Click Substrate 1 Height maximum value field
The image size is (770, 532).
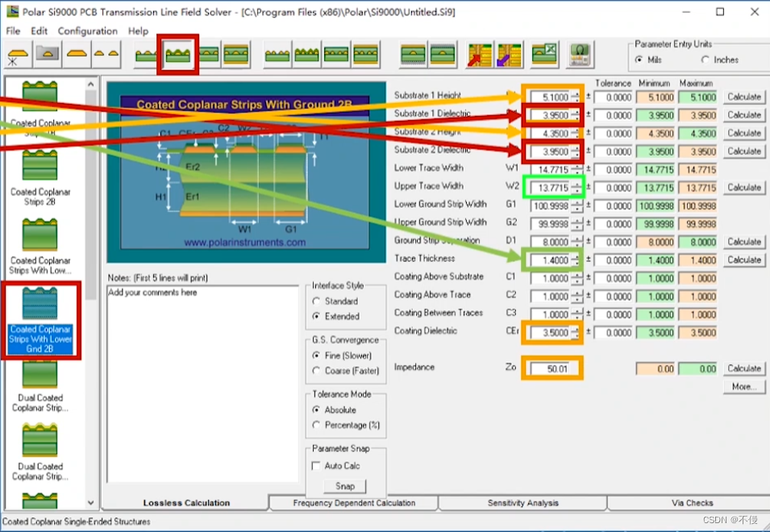[x=697, y=98]
